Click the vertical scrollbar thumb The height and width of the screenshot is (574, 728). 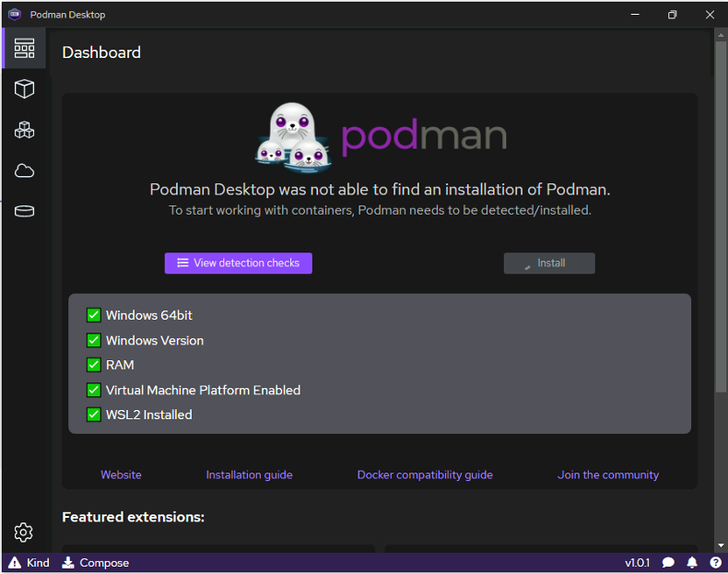coord(721,217)
